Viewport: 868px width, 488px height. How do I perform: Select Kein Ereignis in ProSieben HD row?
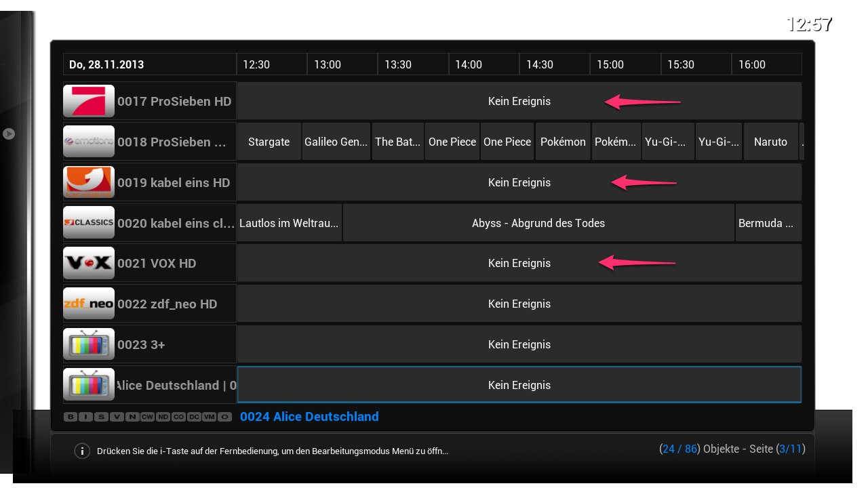tap(519, 101)
